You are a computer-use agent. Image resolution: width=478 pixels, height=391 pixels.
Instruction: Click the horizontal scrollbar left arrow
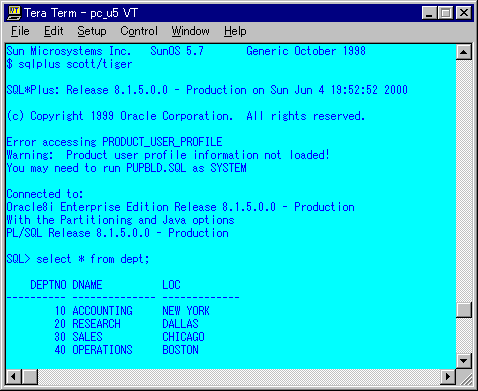[x=14, y=377]
